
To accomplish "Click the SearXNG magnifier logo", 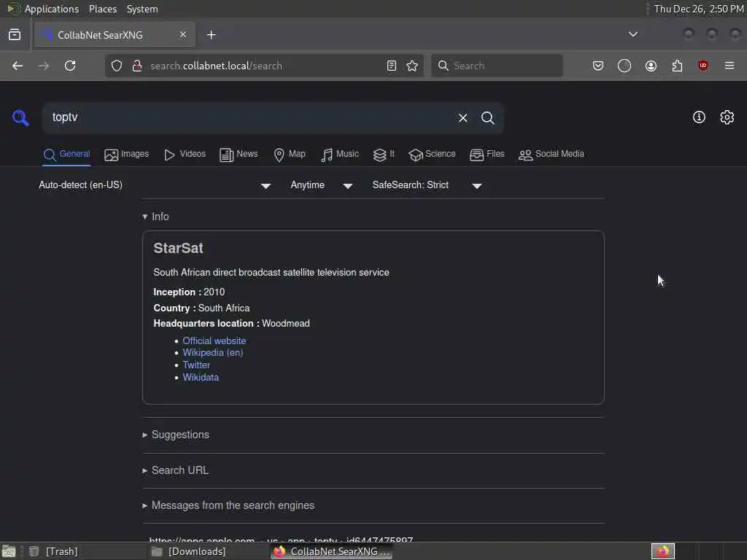I will click(20, 117).
